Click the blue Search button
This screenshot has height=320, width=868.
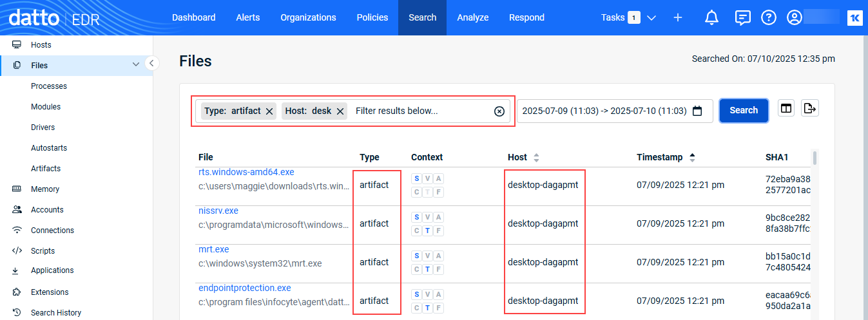click(743, 110)
